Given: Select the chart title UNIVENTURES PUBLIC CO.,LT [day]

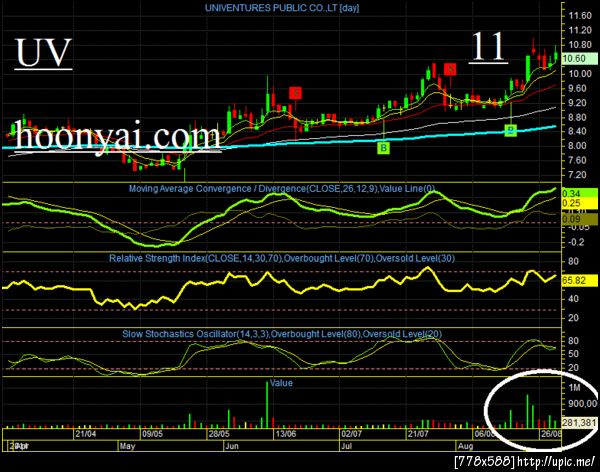Looking at the screenshot, I should (282, 8).
